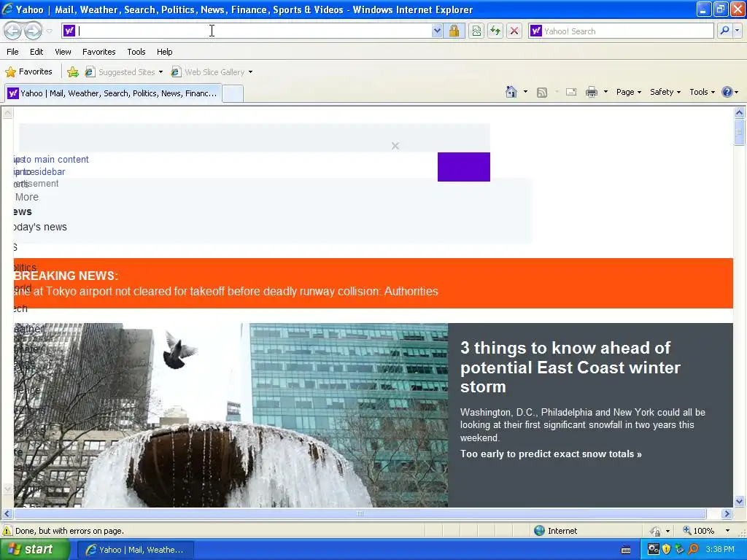
Task: Open the Safety command menu
Action: (665, 92)
